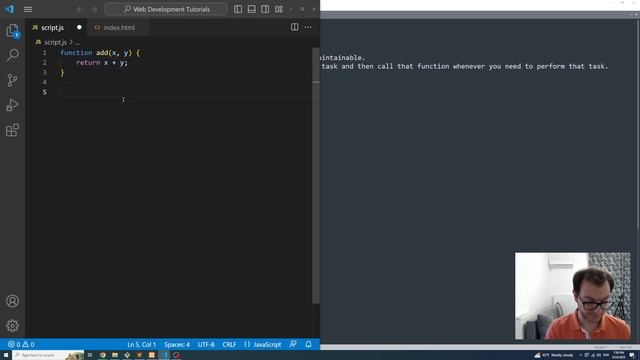Click line number 3 in the gutter
The image size is (640, 360).
(x=44, y=72)
